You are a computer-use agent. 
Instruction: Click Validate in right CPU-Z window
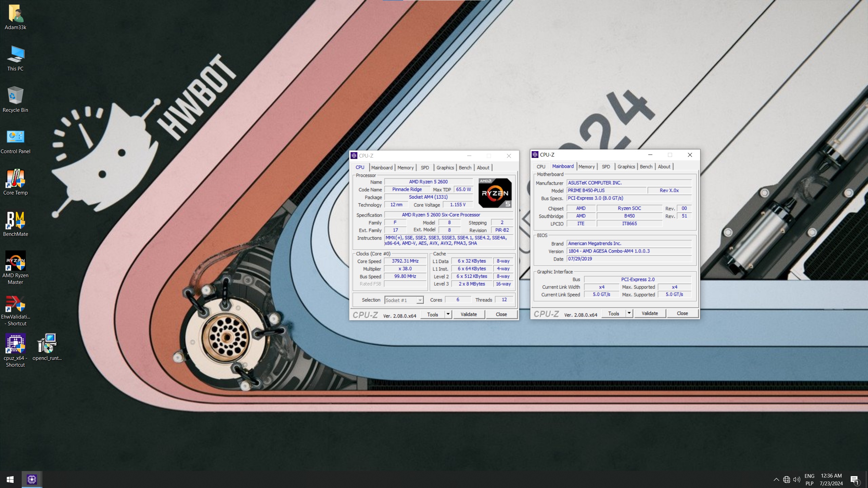[650, 313]
